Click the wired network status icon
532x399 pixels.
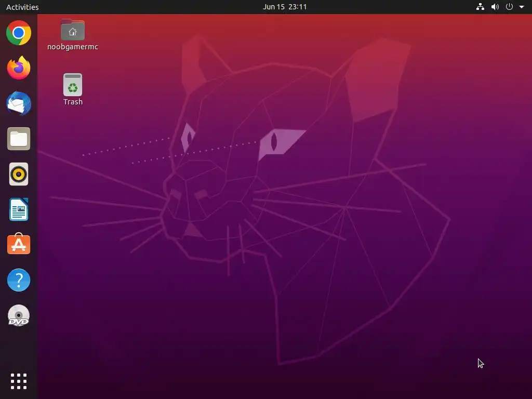(480, 7)
